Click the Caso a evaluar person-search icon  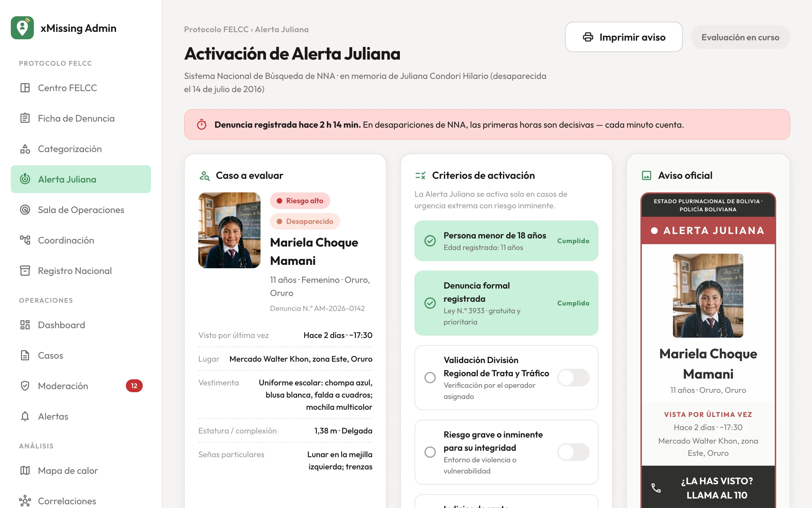[x=205, y=175]
